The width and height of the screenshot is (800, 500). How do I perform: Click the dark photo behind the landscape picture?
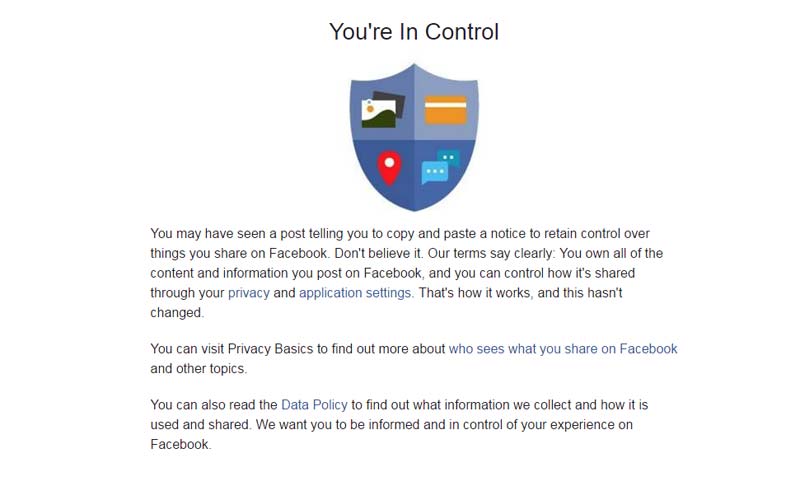click(391, 102)
